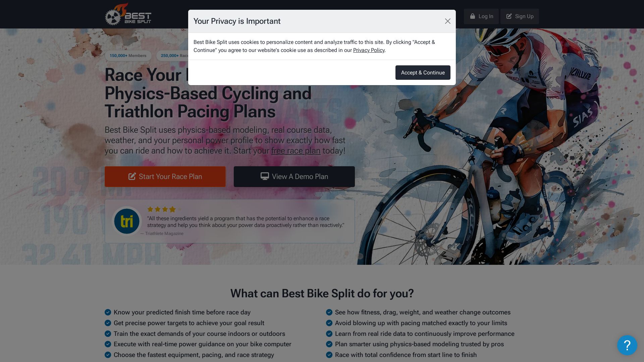Image resolution: width=644 pixels, height=362 pixels.
Task: Click the lock icon on Log In
Action: pos(472,16)
